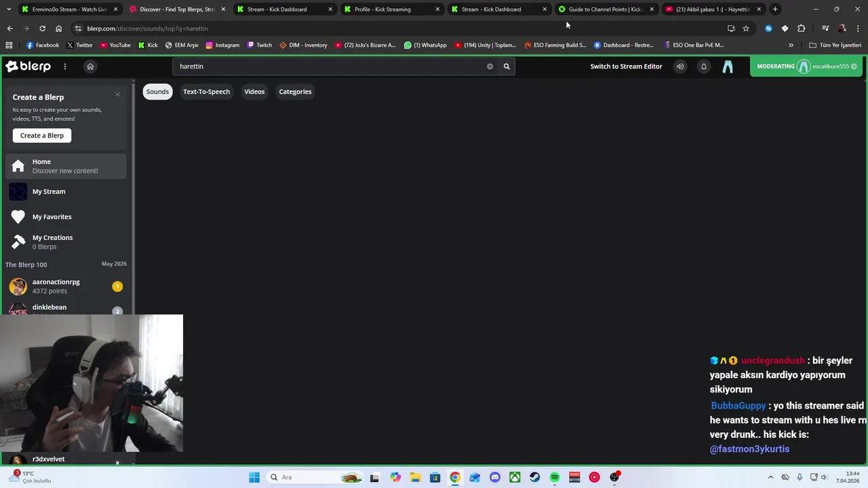
Task: Open Instagram bookmark
Action: pos(222,45)
